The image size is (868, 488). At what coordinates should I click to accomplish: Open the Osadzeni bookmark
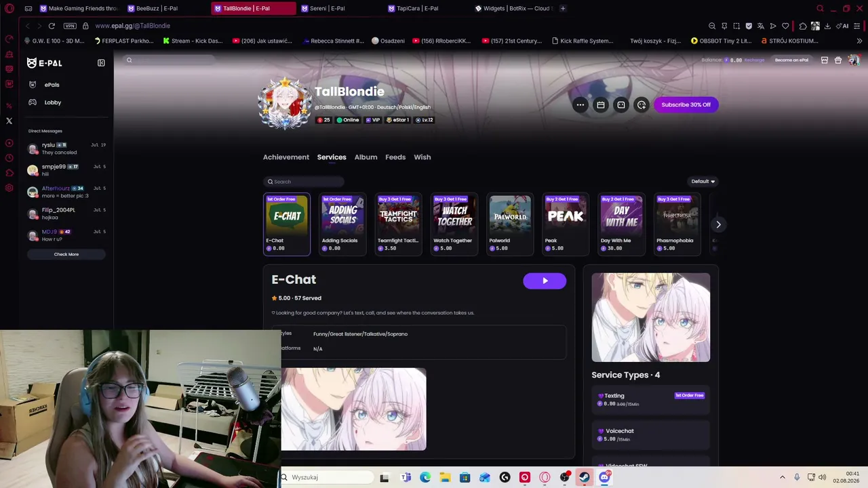coord(389,41)
